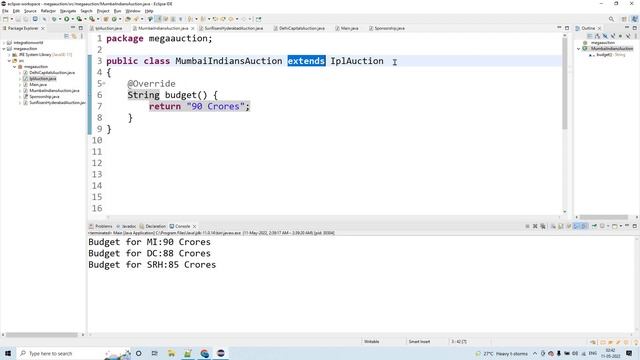Image resolution: width=640 pixels, height=360 pixels.
Task: Open the Edit menu
Action: click(16, 11)
